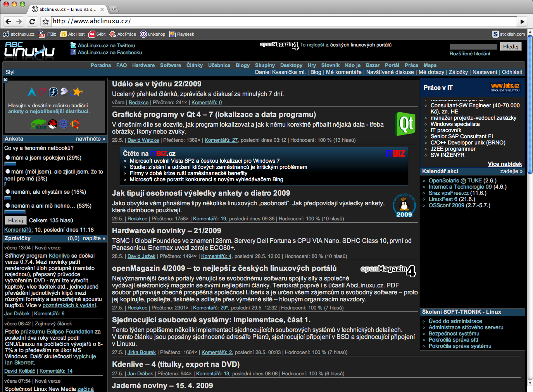Go back using the browser back arrow
The height and width of the screenshot is (392, 533).
(9, 22)
